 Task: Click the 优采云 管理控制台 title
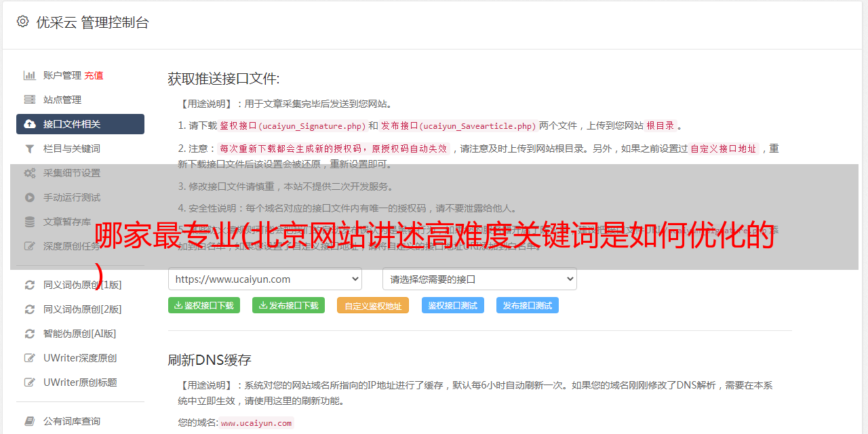pyautogui.click(x=92, y=22)
